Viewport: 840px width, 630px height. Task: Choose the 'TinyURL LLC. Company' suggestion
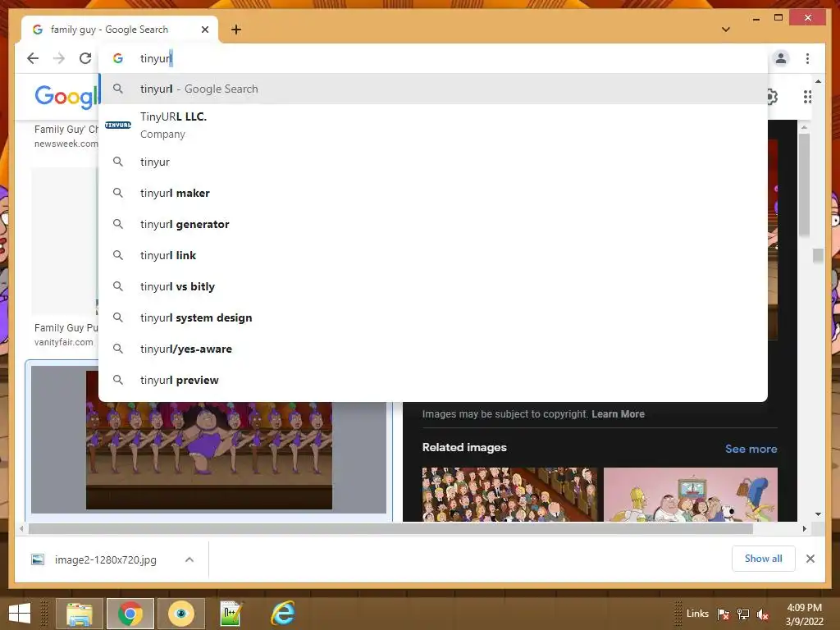tap(433, 125)
